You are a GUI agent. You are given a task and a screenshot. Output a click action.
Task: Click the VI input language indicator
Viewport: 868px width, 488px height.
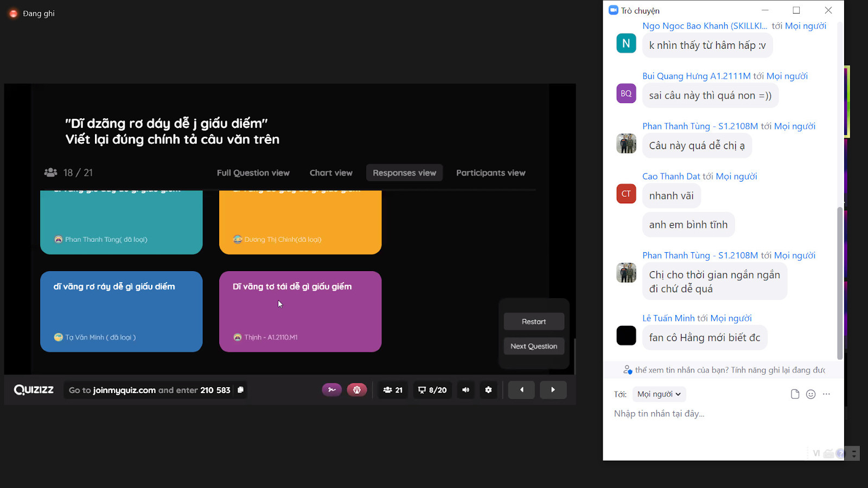coord(816,453)
